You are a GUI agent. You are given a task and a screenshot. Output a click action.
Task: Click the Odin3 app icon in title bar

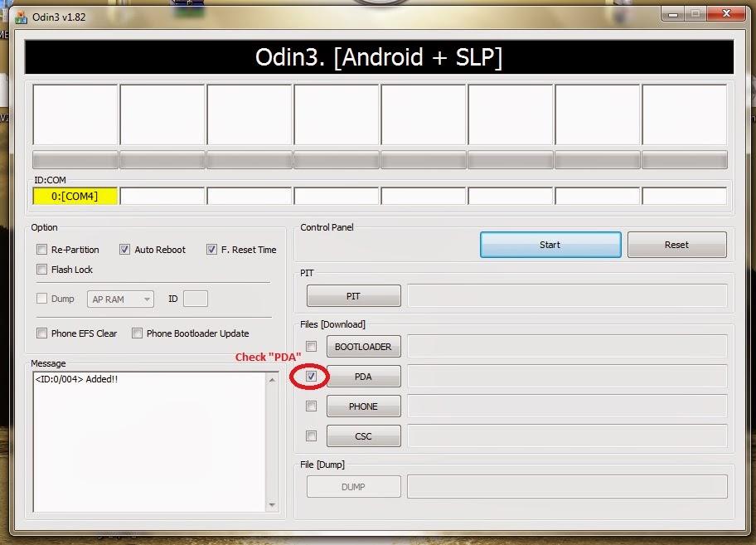(x=21, y=17)
